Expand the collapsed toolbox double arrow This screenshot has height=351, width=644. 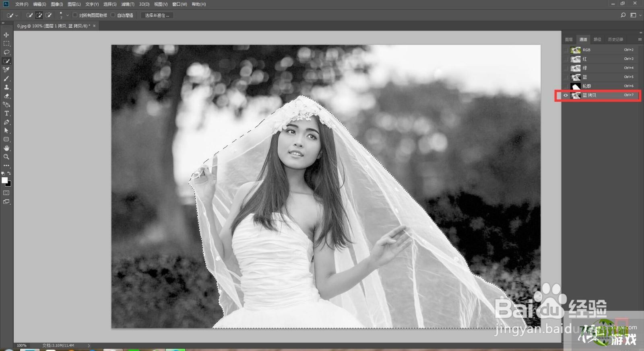(x=3, y=23)
